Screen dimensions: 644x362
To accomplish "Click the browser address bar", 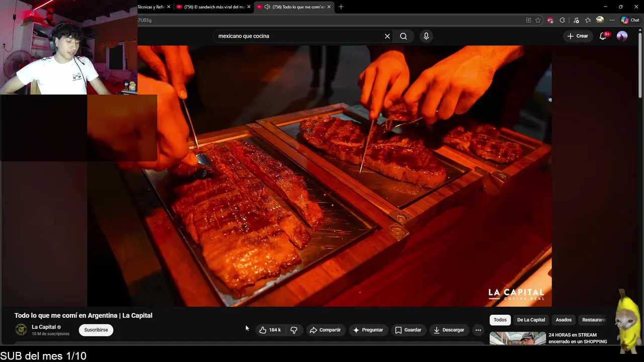I will tap(330, 20).
